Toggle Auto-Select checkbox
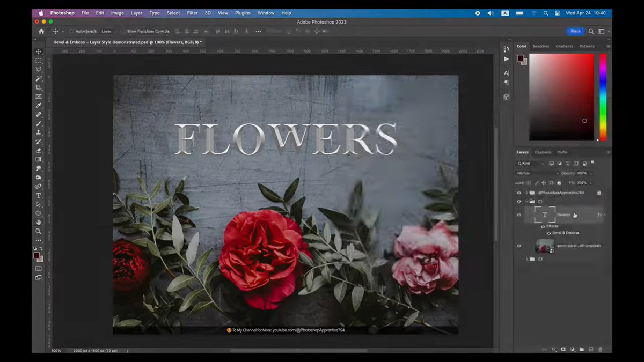 (x=71, y=32)
